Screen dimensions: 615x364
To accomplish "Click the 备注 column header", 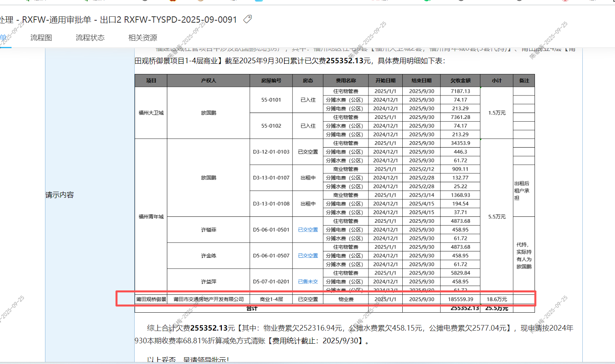I will (x=524, y=81).
